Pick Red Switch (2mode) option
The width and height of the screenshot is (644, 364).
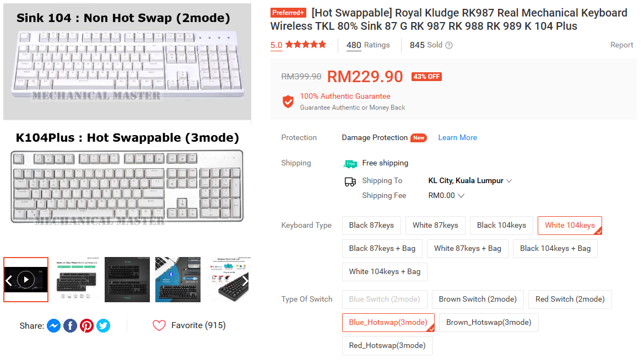(570, 299)
